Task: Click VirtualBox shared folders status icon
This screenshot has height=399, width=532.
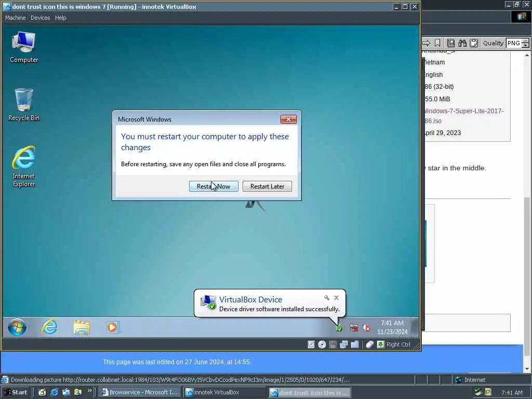Action: pyautogui.click(x=355, y=344)
